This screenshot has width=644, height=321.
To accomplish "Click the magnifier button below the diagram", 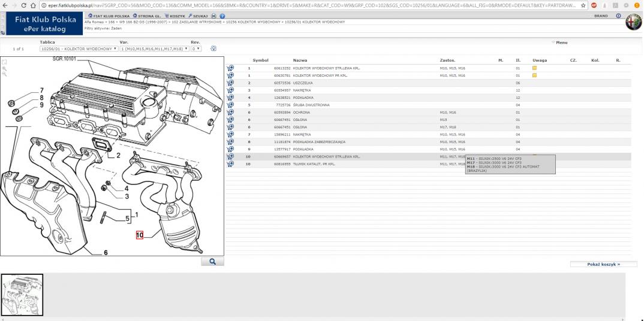I will point(212,262).
